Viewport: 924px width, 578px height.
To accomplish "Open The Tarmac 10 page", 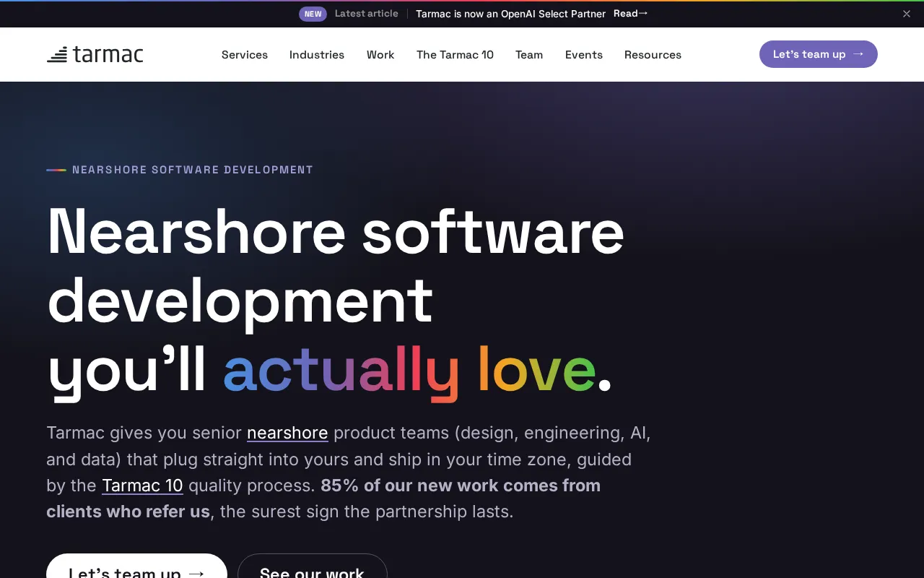I will coord(455,55).
